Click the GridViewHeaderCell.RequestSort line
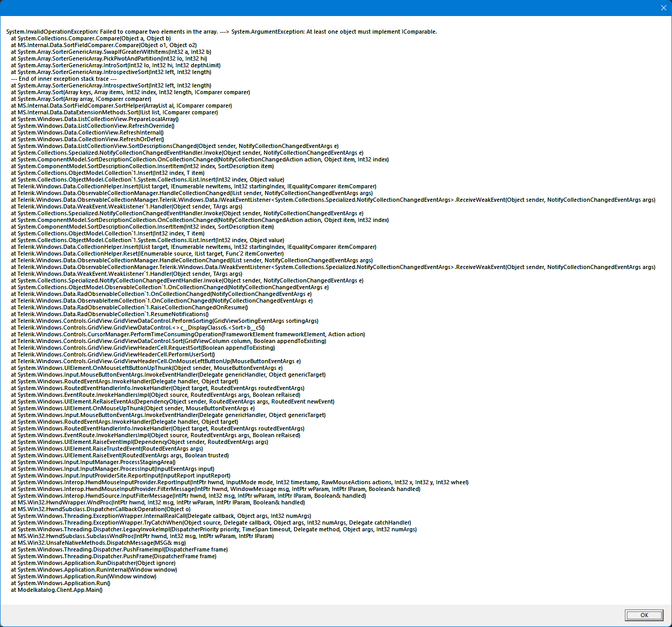This screenshot has width=672, height=627. 143,348
